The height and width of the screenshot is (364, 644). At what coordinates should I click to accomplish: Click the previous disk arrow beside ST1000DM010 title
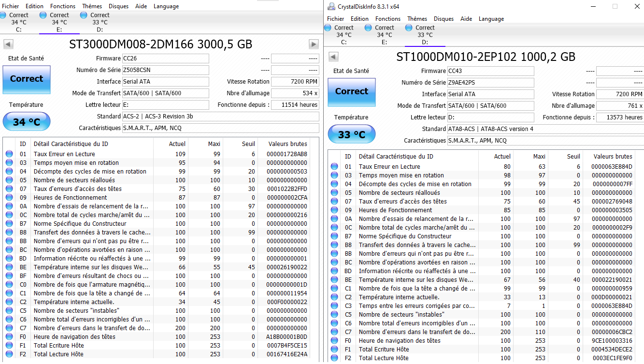[333, 57]
